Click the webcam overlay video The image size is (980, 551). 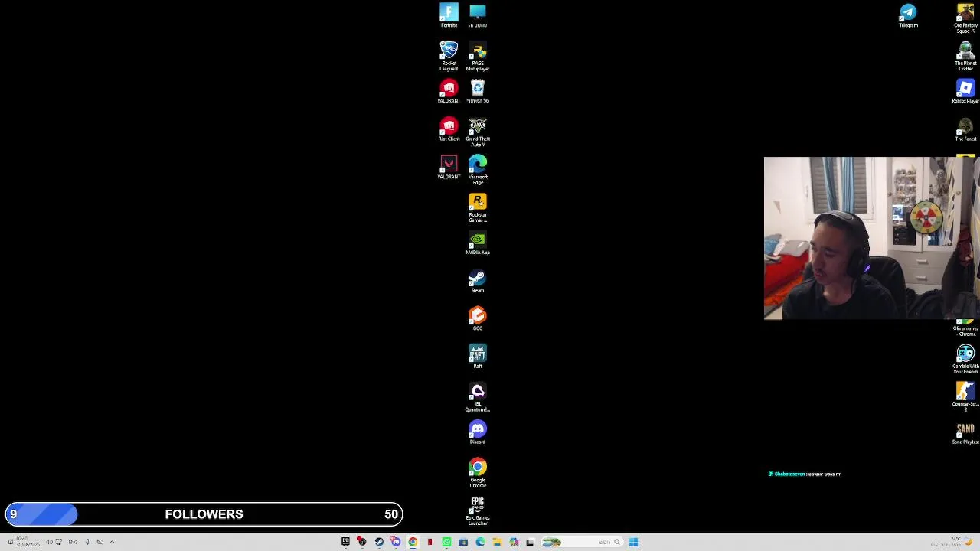[872, 238]
